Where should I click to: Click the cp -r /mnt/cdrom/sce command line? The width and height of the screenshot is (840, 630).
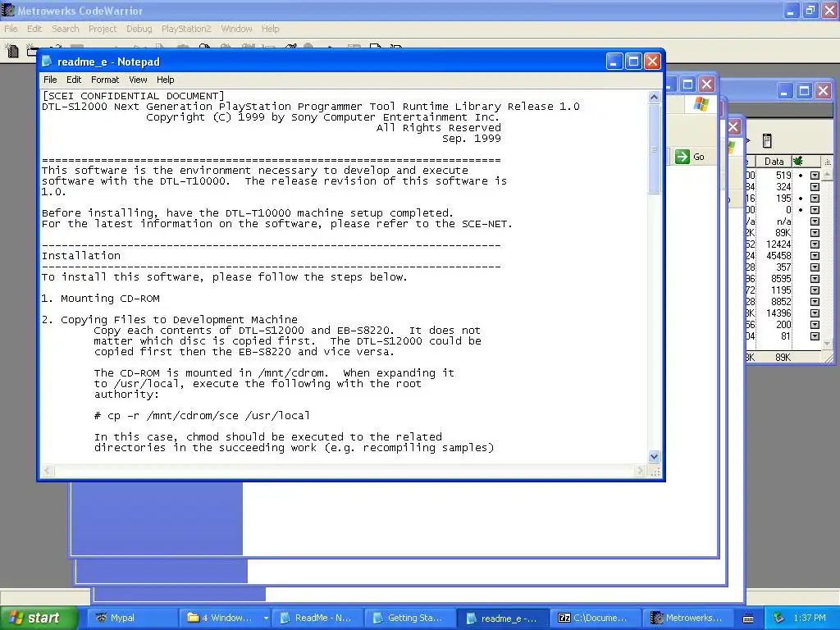pos(202,416)
